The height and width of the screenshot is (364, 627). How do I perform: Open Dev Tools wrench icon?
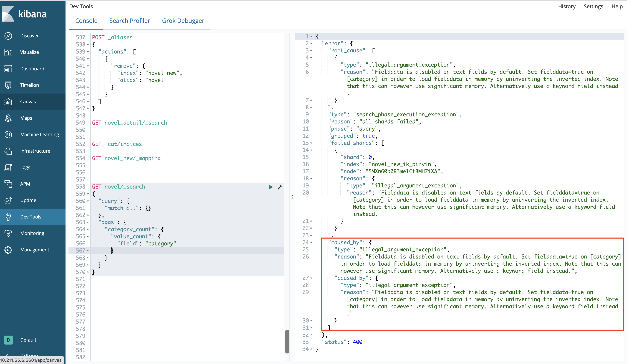[8, 217]
